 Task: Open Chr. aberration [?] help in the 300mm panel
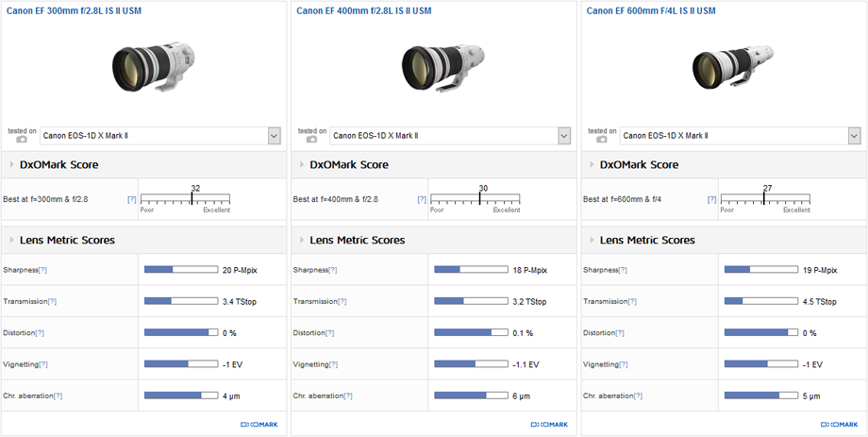58,396
